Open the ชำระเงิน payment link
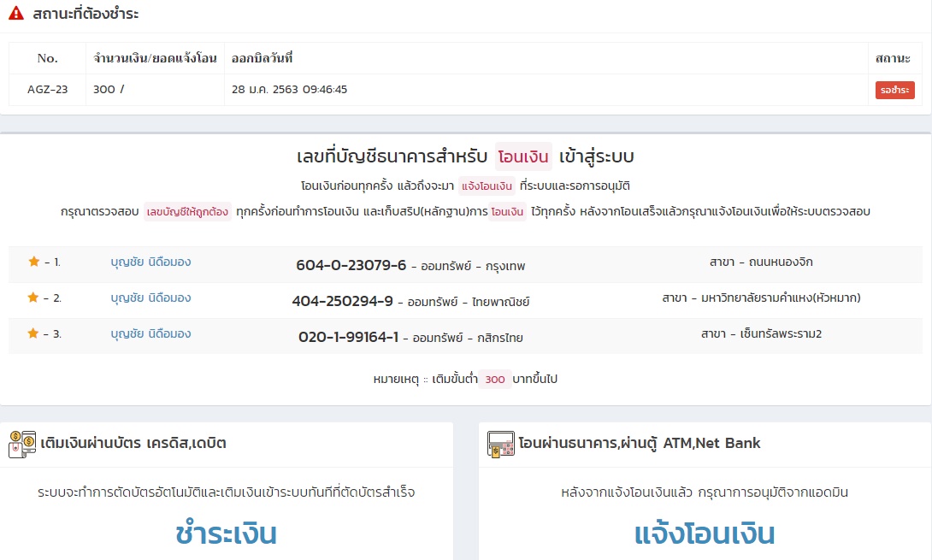 click(226, 533)
